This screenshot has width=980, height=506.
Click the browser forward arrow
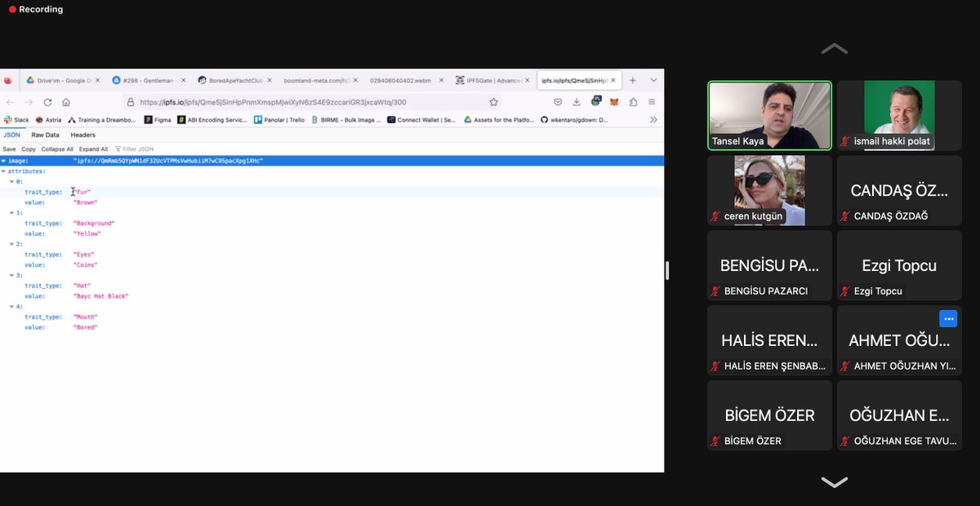click(29, 102)
